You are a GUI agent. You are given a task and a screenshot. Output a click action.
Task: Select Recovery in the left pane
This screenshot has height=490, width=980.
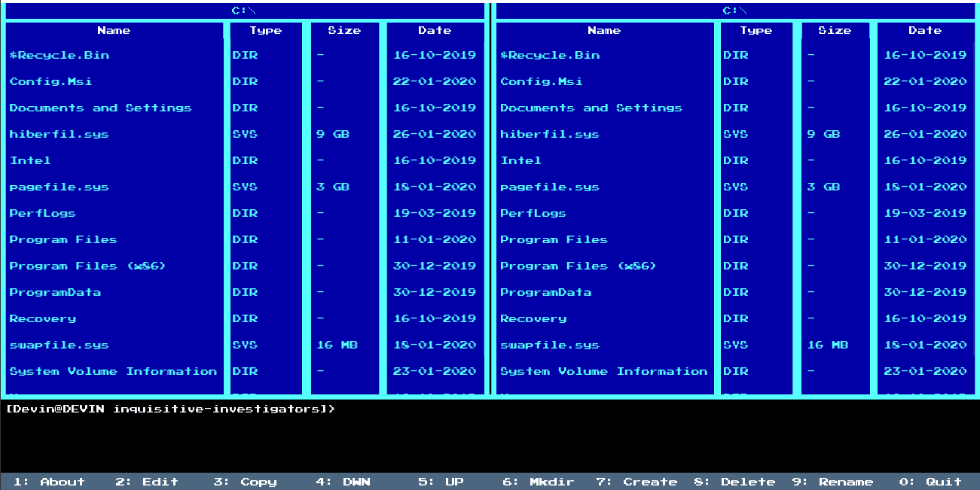(x=43, y=318)
